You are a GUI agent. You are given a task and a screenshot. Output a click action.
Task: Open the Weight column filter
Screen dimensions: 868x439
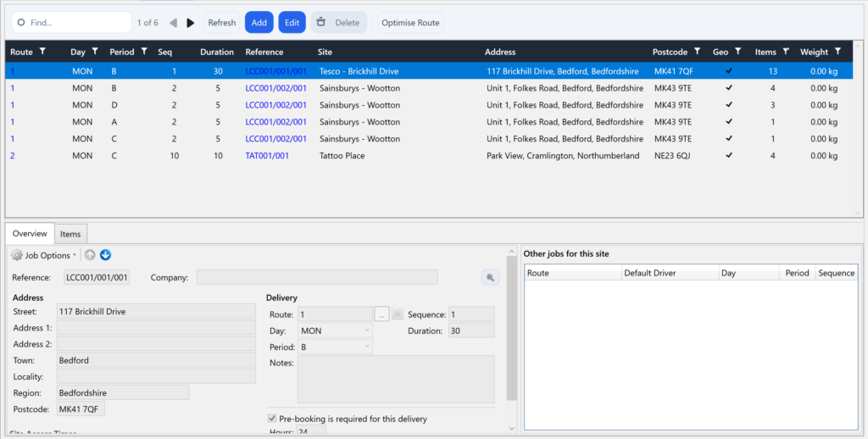[x=837, y=52]
